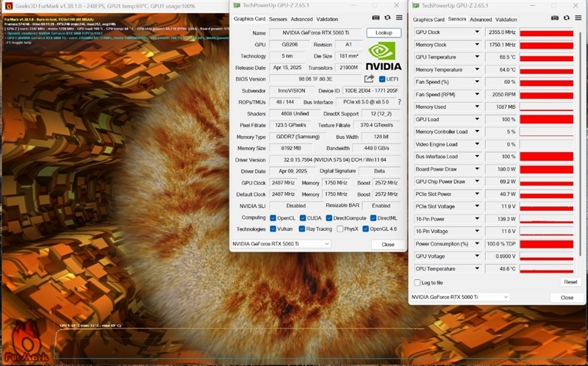Switch to Validation tab in left GPU-Z window
The height and width of the screenshot is (366, 588).
(x=327, y=19)
